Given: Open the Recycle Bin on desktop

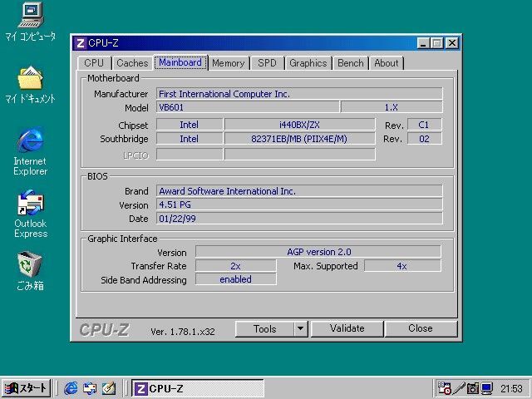Looking at the screenshot, I should [x=30, y=265].
